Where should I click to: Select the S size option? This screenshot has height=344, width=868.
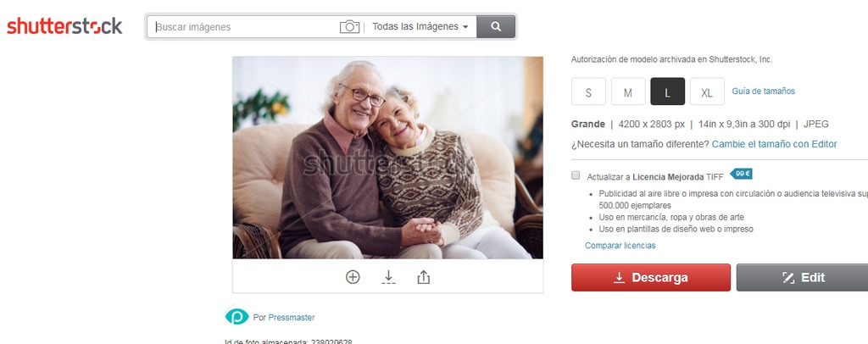[588, 92]
